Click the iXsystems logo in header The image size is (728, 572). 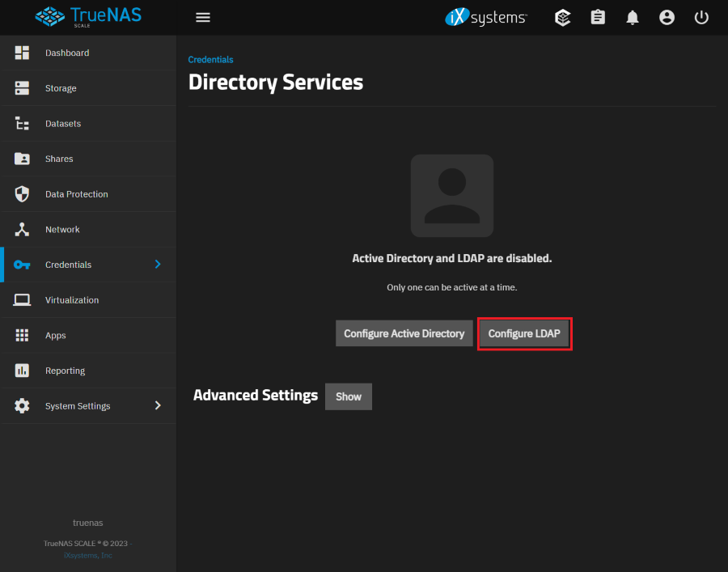(486, 17)
